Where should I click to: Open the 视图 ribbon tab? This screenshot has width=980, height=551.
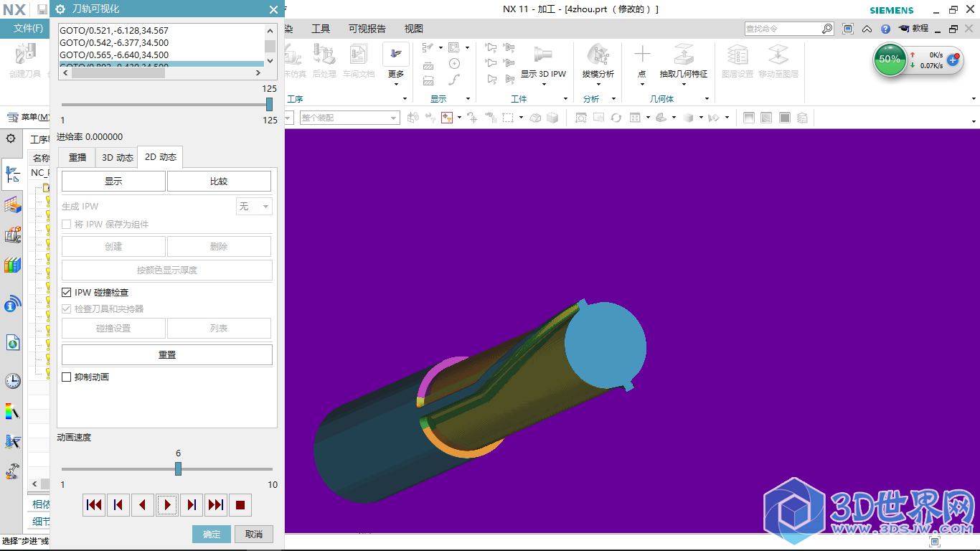pyautogui.click(x=413, y=29)
